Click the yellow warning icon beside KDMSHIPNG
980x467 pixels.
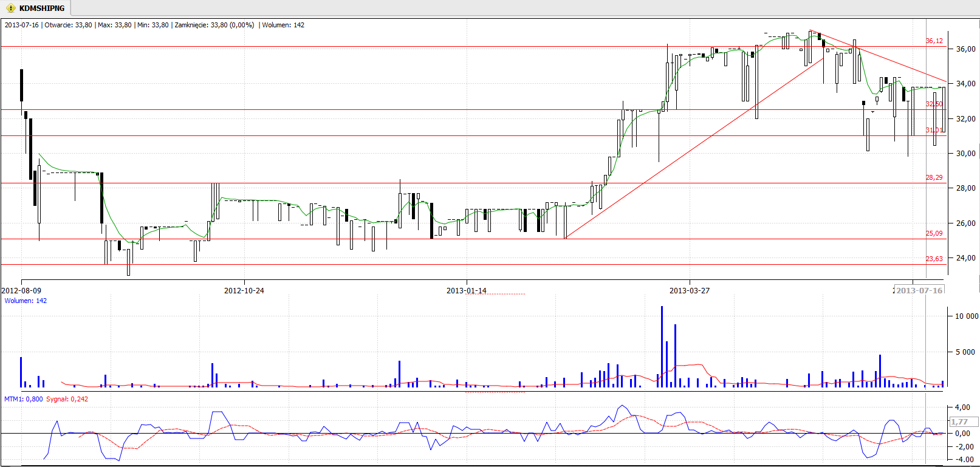(11, 9)
